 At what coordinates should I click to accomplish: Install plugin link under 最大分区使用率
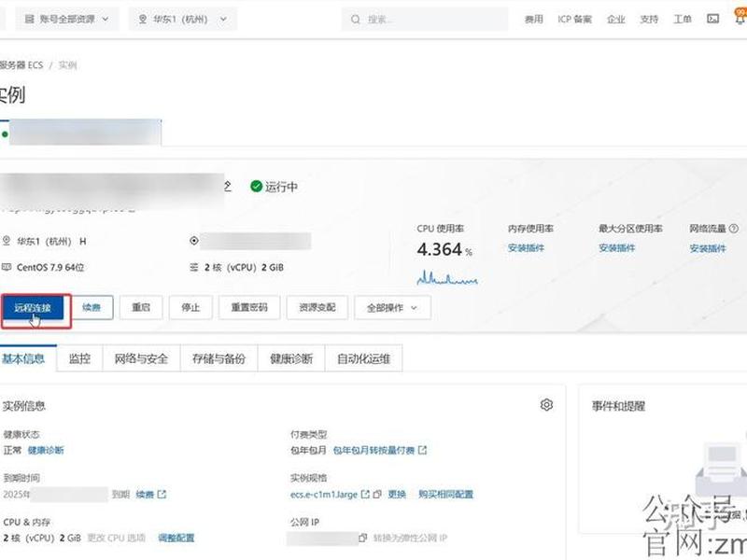tap(617, 248)
